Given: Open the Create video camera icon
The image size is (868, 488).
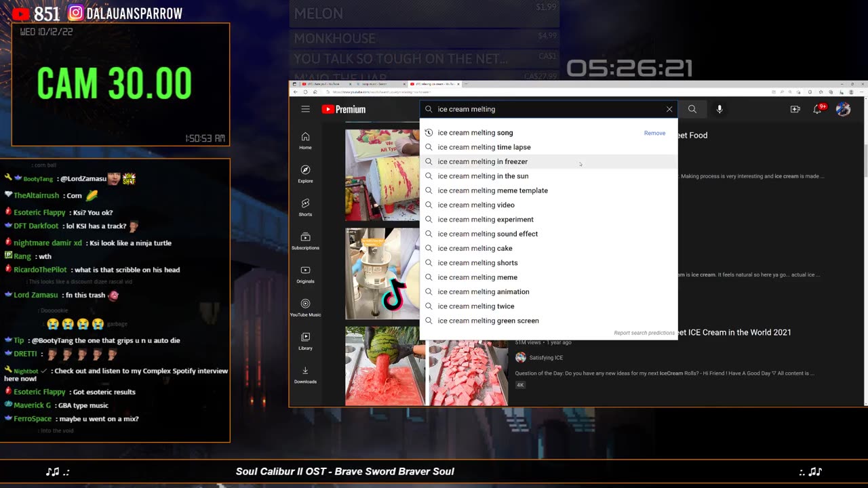Looking at the screenshot, I should pyautogui.click(x=795, y=109).
